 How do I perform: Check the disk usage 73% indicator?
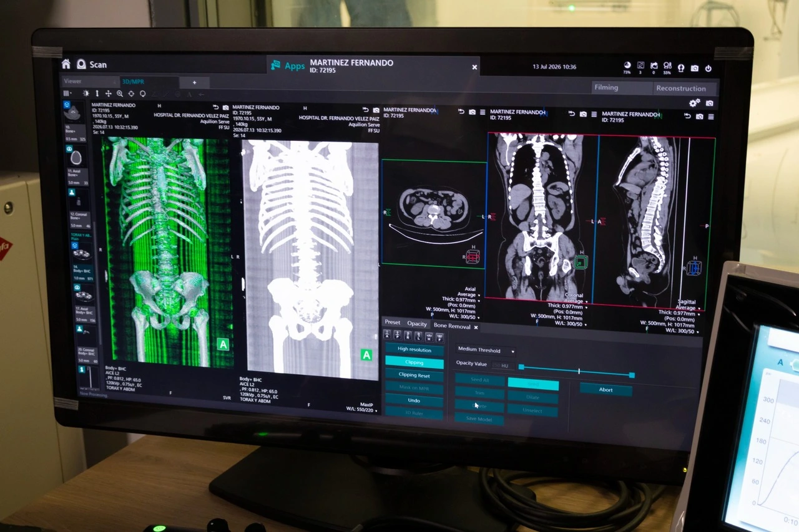[x=627, y=67]
